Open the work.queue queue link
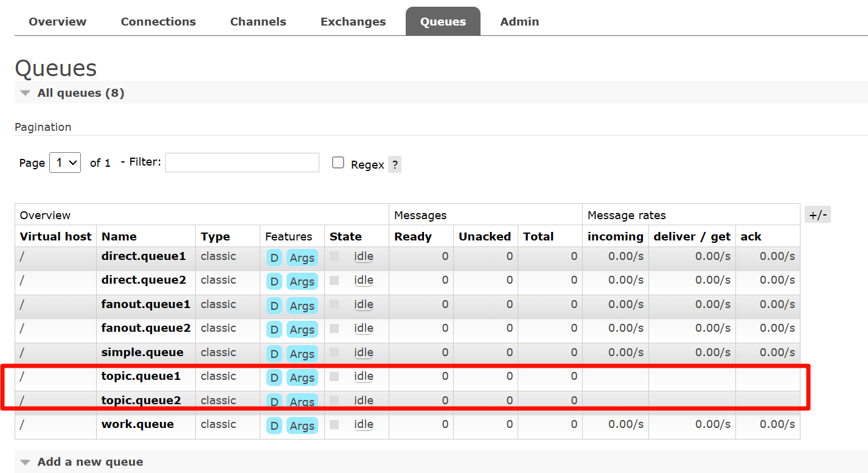The image size is (868, 473). click(137, 424)
